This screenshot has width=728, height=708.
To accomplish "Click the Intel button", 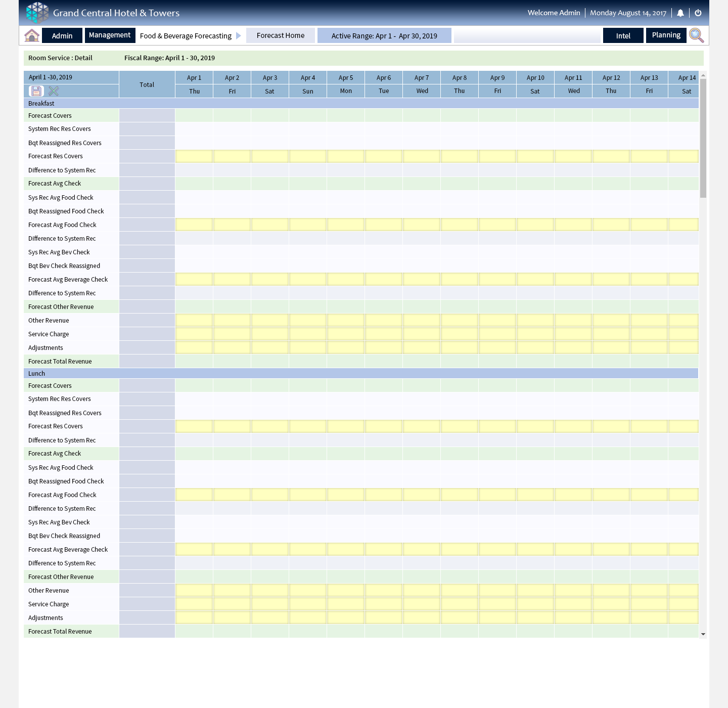I will pos(623,36).
